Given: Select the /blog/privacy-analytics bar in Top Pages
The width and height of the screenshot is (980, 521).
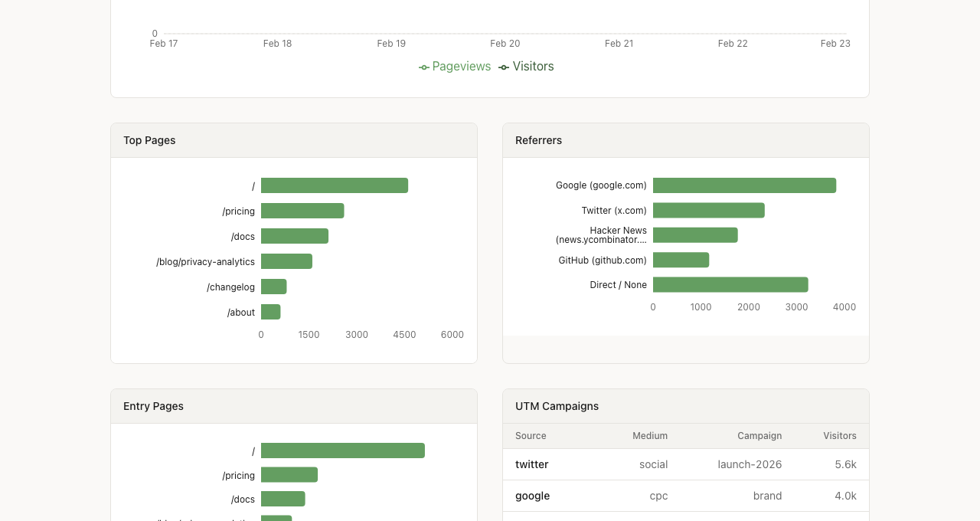Looking at the screenshot, I should (286, 261).
